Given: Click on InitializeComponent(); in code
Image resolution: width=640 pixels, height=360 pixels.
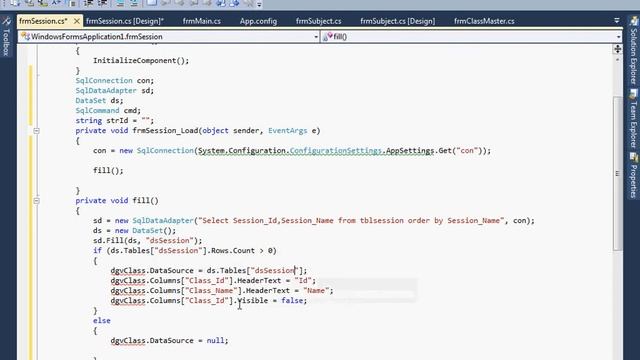Looking at the screenshot, I should [x=141, y=60].
